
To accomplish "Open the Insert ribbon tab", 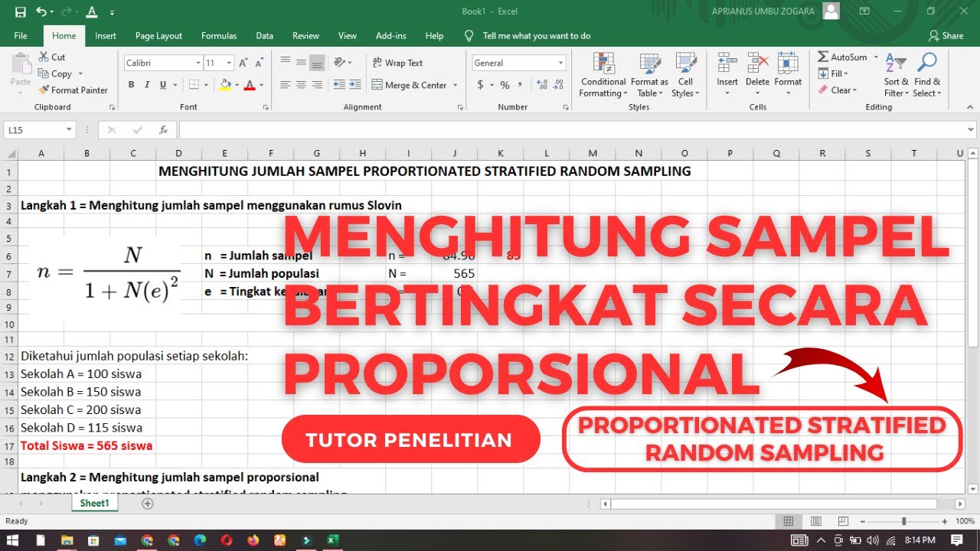I will point(106,36).
